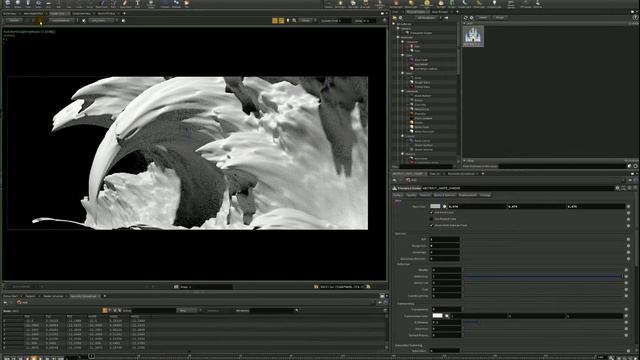Collapse the second subcategory in the gallery tree
Image resolution: width=640 pixels, height=360 pixels.
[403, 55]
